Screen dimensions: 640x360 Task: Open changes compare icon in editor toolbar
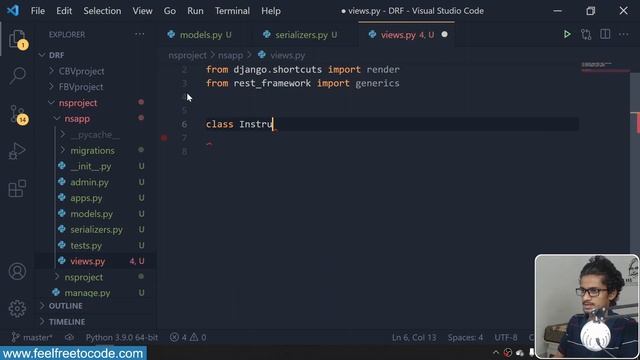(x=586, y=34)
